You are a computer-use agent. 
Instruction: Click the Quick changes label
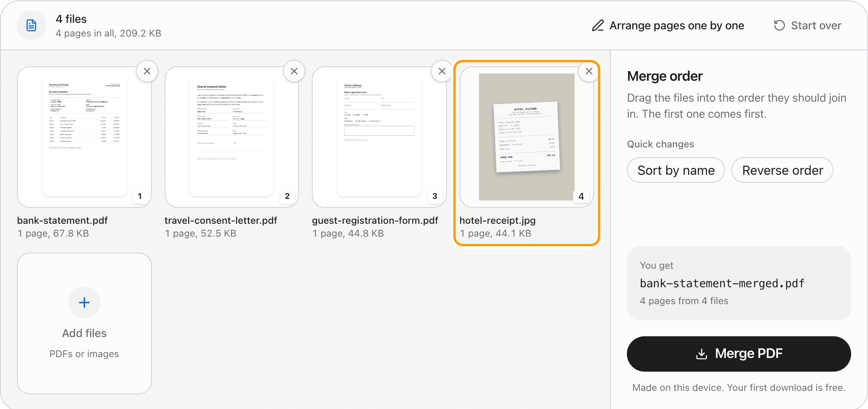[x=661, y=144]
